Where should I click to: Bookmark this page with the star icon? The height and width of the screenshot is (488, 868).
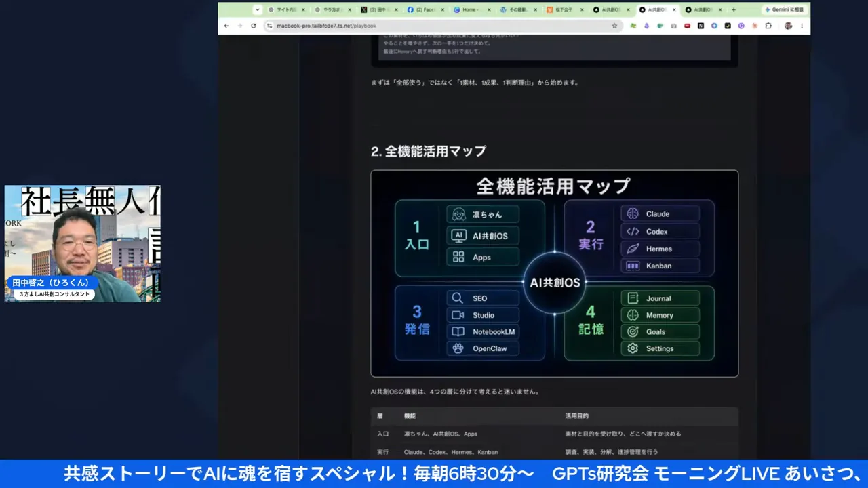pyautogui.click(x=614, y=26)
